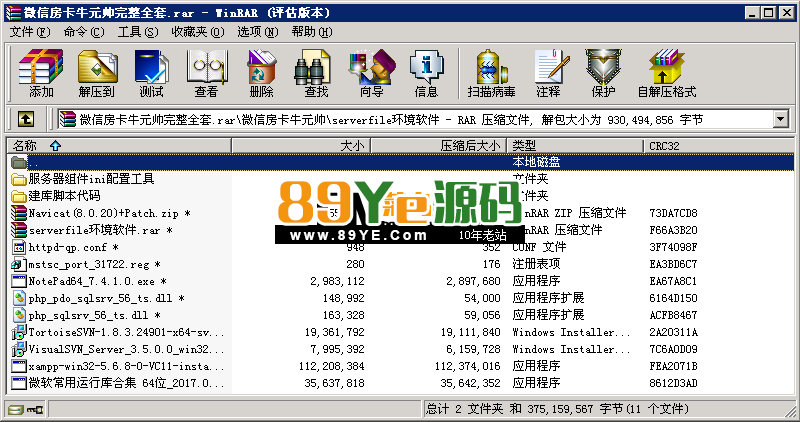The height and width of the screenshot is (422, 800).
Task: Sort by the 类型 column header
Action: click(x=576, y=146)
